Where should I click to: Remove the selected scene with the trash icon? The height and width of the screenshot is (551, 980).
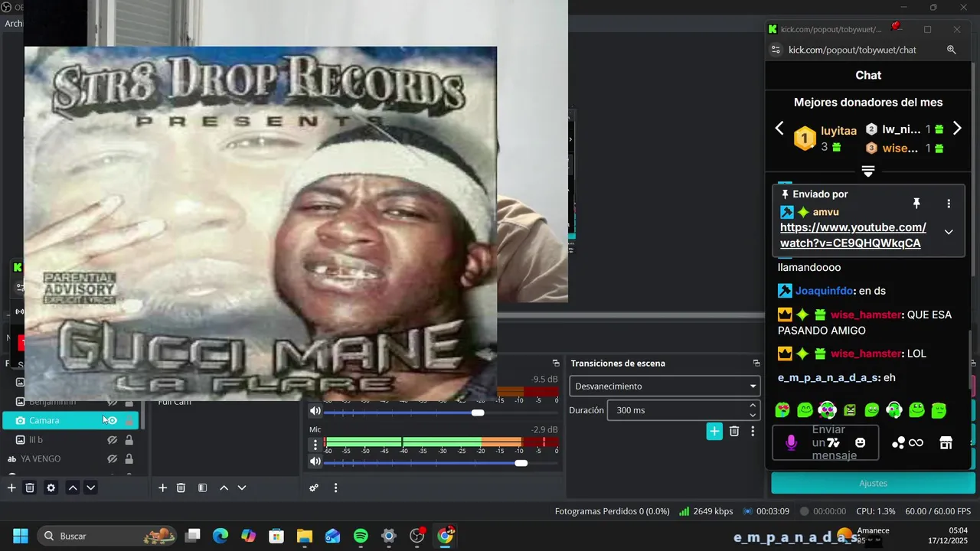(181, 487)
